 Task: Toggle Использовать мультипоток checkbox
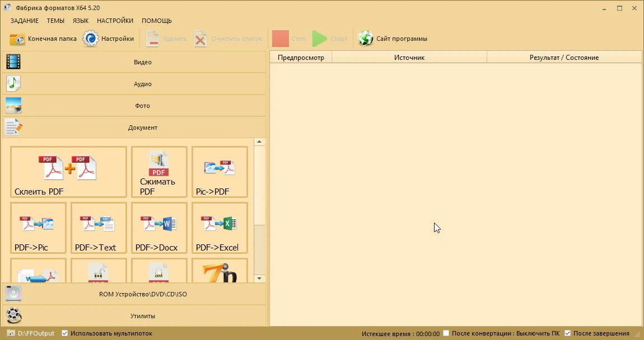64,333
